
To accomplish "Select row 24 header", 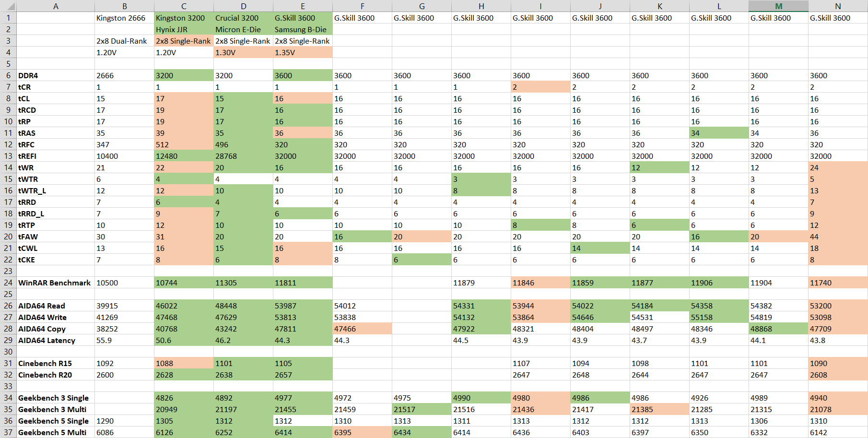I will pyautogui.click(x=8, y=283).
